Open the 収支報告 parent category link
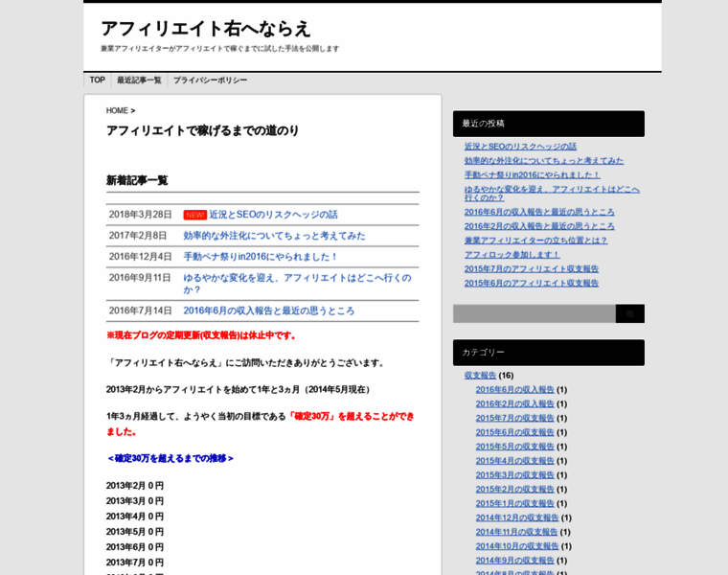Image resolution: width=728 pixels, height=575 pixels. (480, 376)
